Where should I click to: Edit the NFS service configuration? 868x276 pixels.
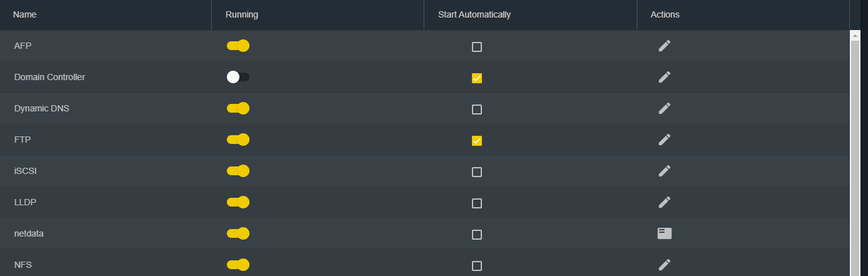click(x=664, y=265)
